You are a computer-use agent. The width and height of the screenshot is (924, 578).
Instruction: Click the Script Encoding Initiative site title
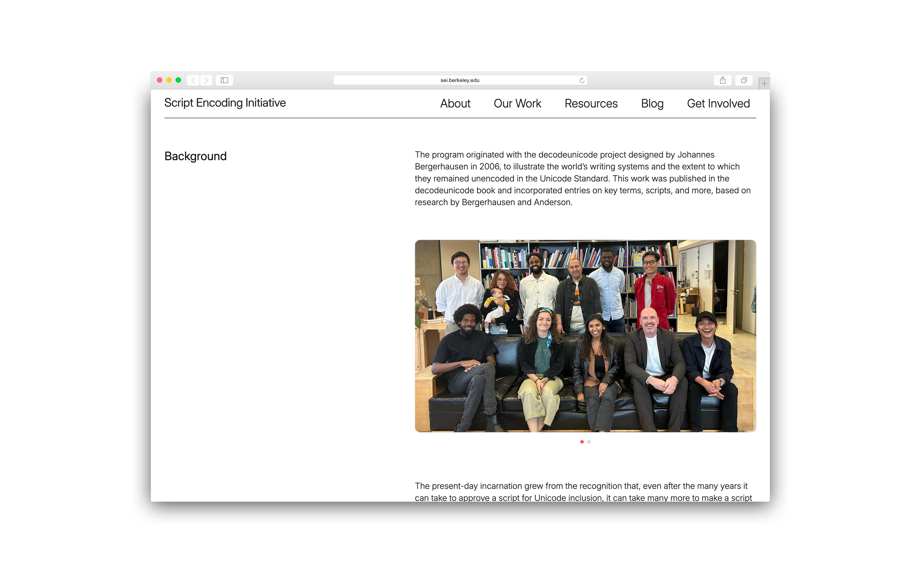pyautogui.click(x=225, y=103)
